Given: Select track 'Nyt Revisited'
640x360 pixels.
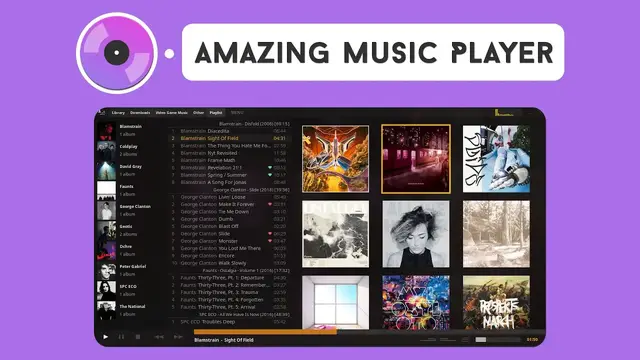Looking at the screenshot, I should (x=229, y=153).
